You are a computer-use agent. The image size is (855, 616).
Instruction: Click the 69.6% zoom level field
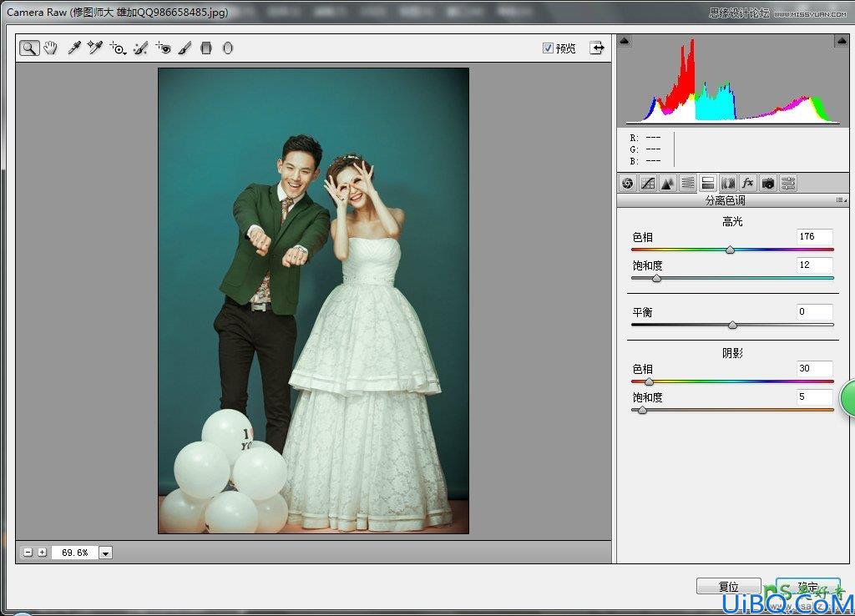[74, 553]
